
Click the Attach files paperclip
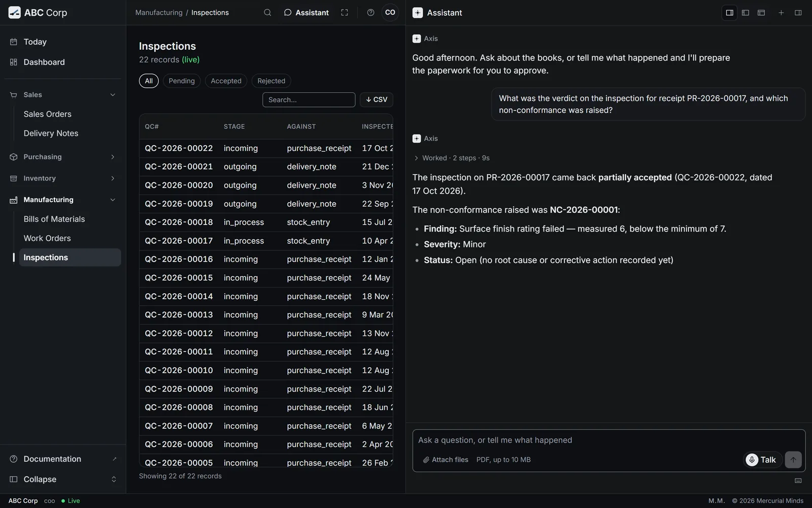[x=446, y=460]
